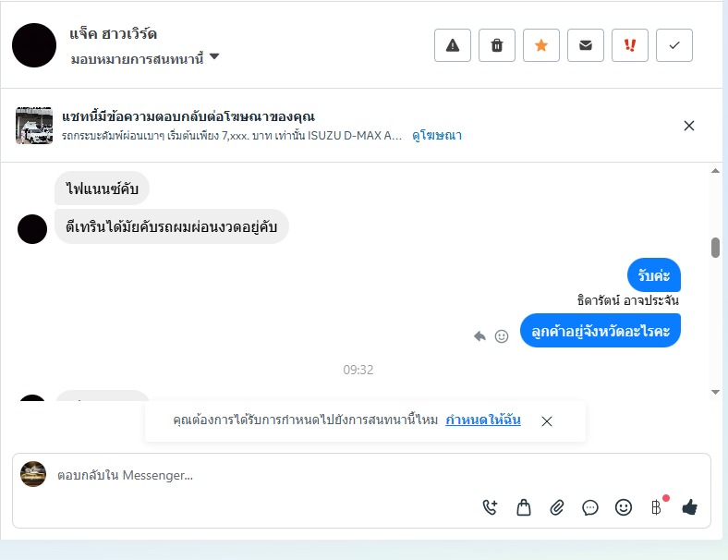This screenshot has height=560, width=728.
Task: Click the ad thumbnail image
Action: [x=34, y=126]
